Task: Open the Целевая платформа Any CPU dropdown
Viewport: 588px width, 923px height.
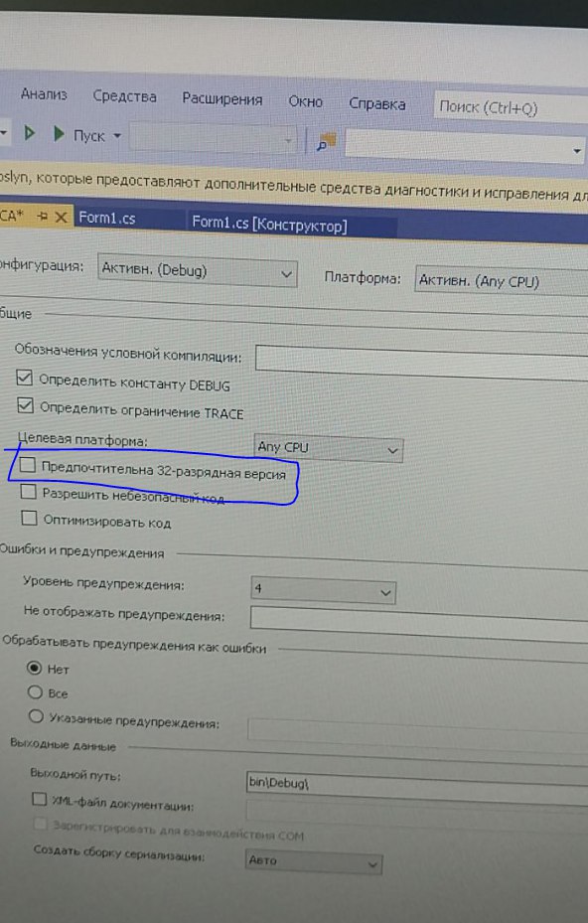Action: click(328, 448)
